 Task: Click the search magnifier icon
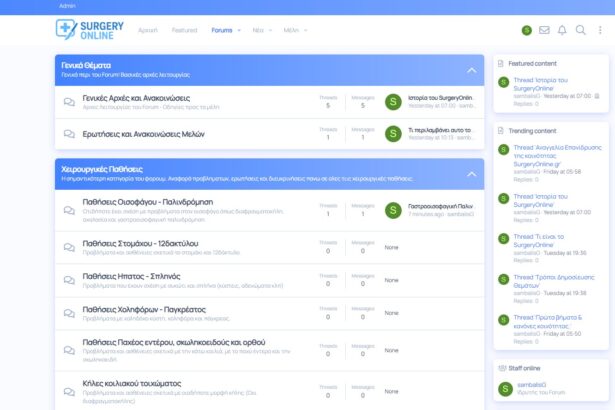(580, 30)
